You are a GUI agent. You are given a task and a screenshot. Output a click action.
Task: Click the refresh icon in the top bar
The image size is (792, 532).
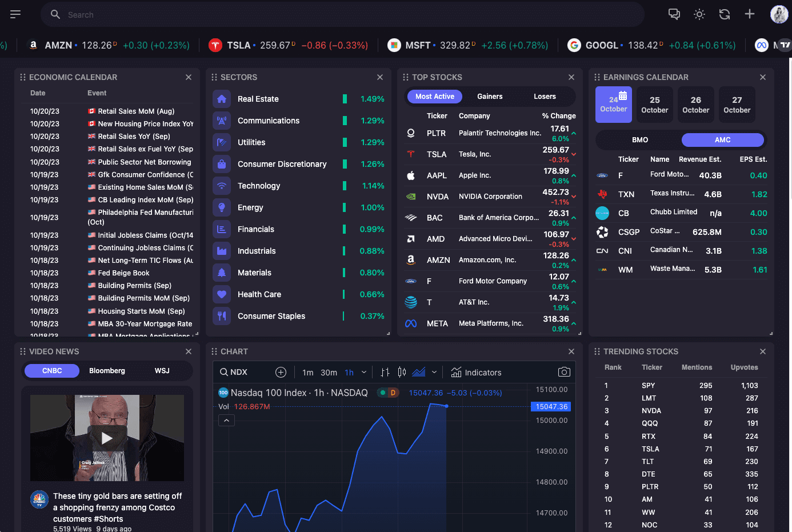coord(725,14)
